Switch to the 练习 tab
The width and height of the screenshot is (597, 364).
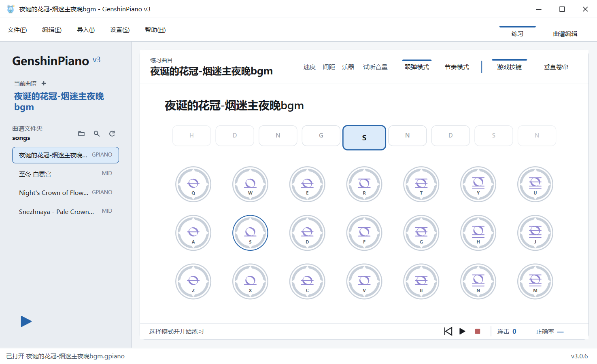coord(518,34)
